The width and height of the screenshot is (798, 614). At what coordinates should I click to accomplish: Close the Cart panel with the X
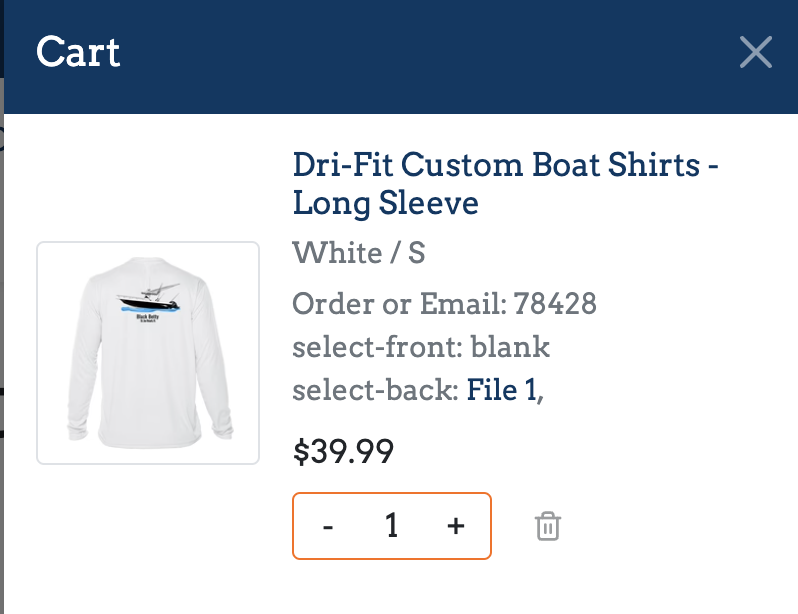pyautogui.click(x=755, y=52)
